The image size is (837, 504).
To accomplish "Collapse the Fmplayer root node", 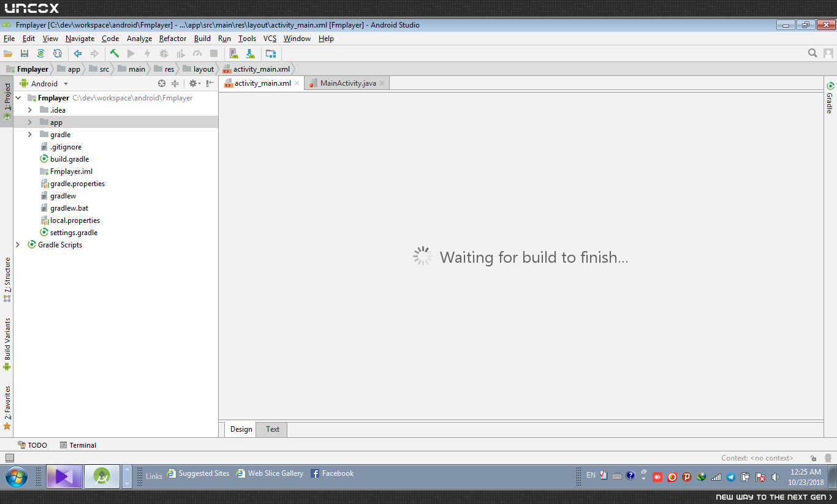I will 18,98.
